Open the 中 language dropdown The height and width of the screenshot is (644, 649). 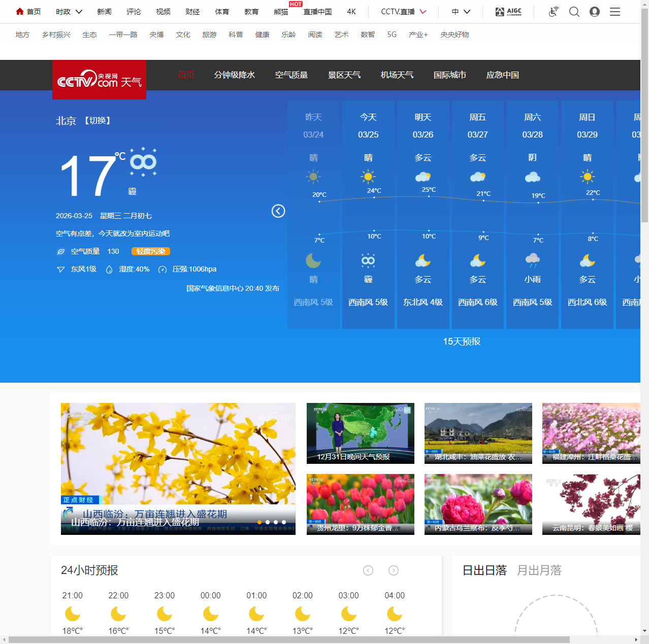(461, 12)
